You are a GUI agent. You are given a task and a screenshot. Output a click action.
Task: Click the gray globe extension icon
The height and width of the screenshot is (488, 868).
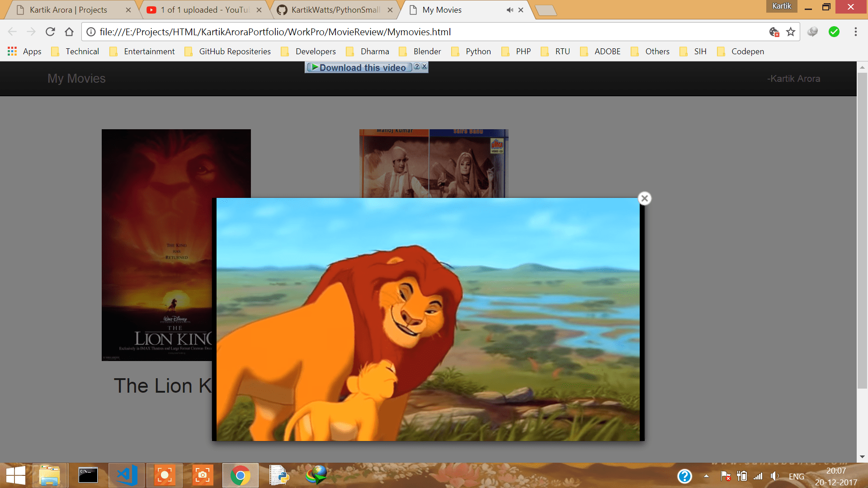812,32
